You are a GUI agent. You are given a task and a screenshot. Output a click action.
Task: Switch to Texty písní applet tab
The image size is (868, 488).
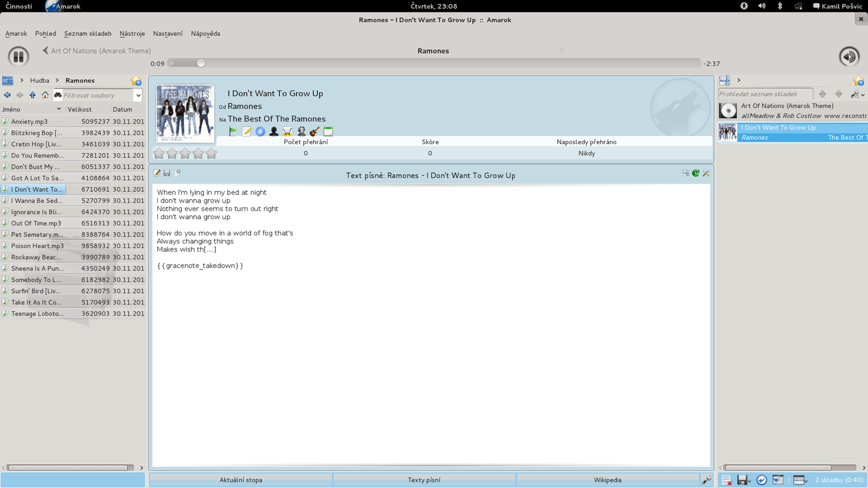click(424, 480)
